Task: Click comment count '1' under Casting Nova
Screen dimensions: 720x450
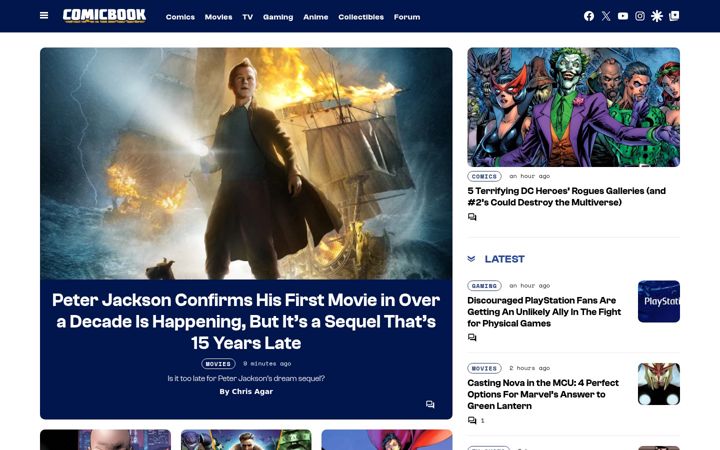Action: click(x=483, y=421)
